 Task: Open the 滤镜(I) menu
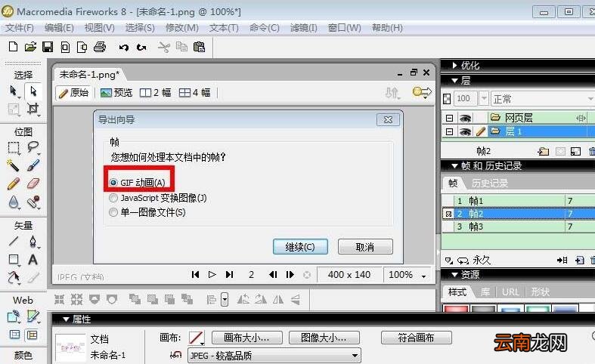click(x=303, y=28)
